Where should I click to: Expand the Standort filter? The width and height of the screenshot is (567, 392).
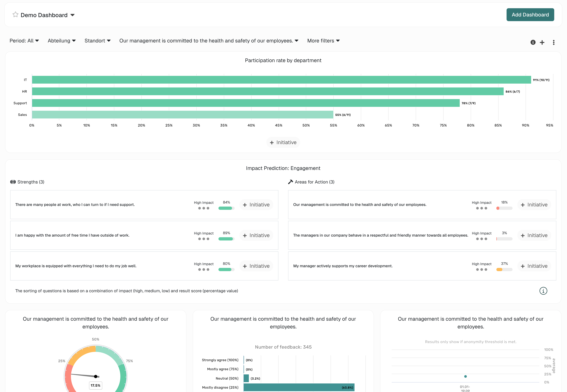point(97,41)
